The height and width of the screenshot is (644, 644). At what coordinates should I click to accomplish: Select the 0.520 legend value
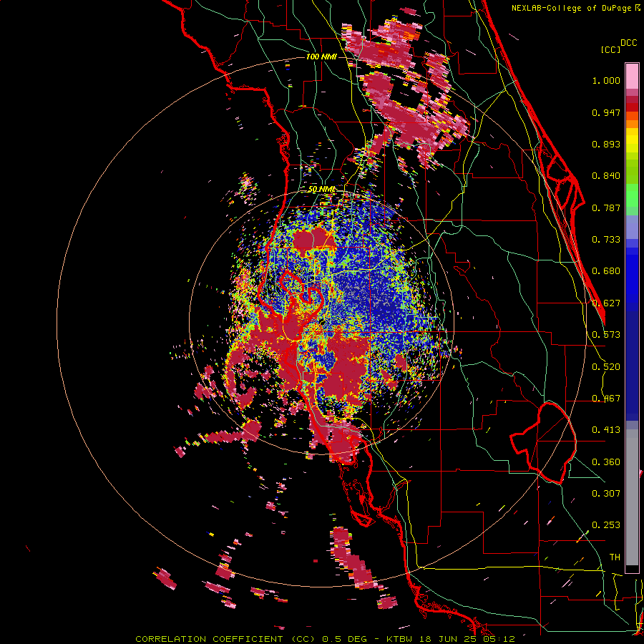(x=606, y=367)
